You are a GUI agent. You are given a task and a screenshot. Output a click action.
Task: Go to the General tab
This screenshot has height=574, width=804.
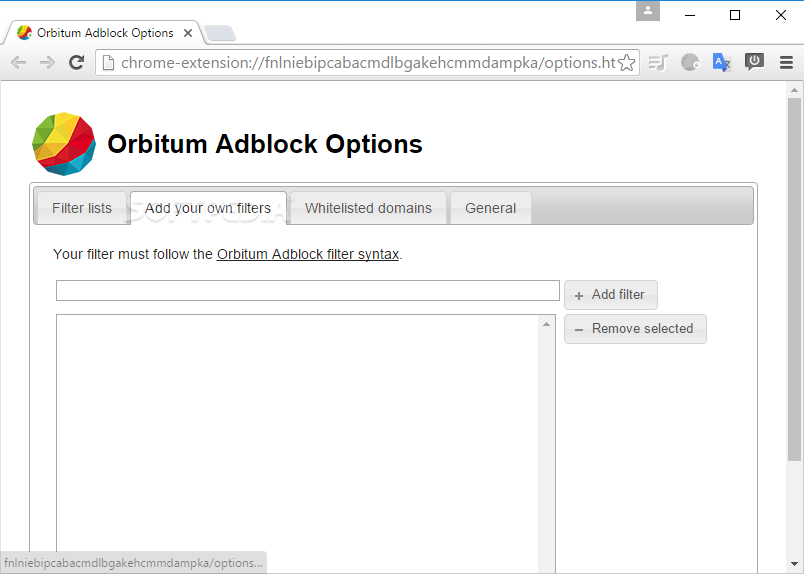490,208
